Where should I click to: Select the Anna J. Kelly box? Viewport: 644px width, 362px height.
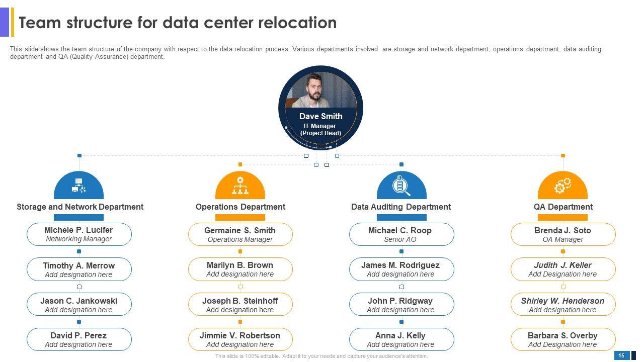[401, 339]
